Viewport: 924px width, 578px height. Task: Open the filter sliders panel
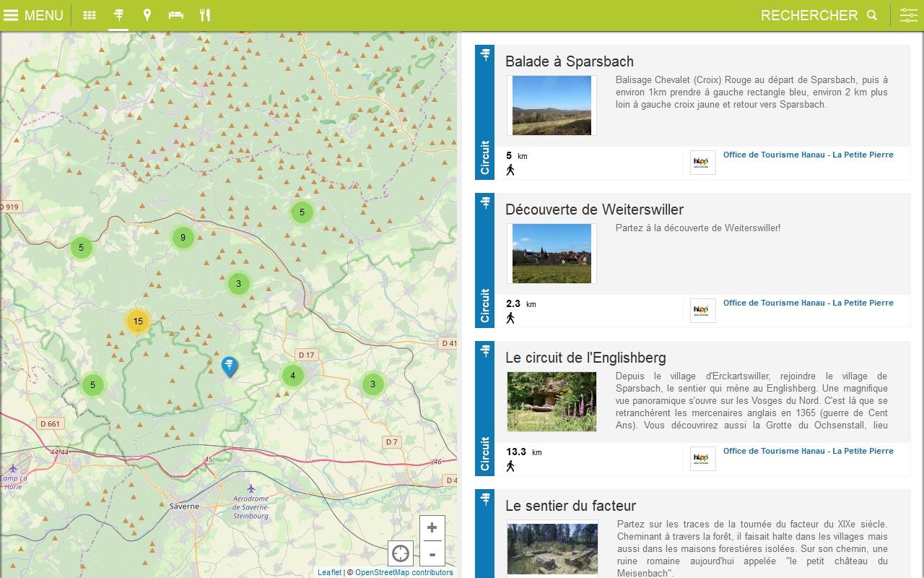[909, 15]
